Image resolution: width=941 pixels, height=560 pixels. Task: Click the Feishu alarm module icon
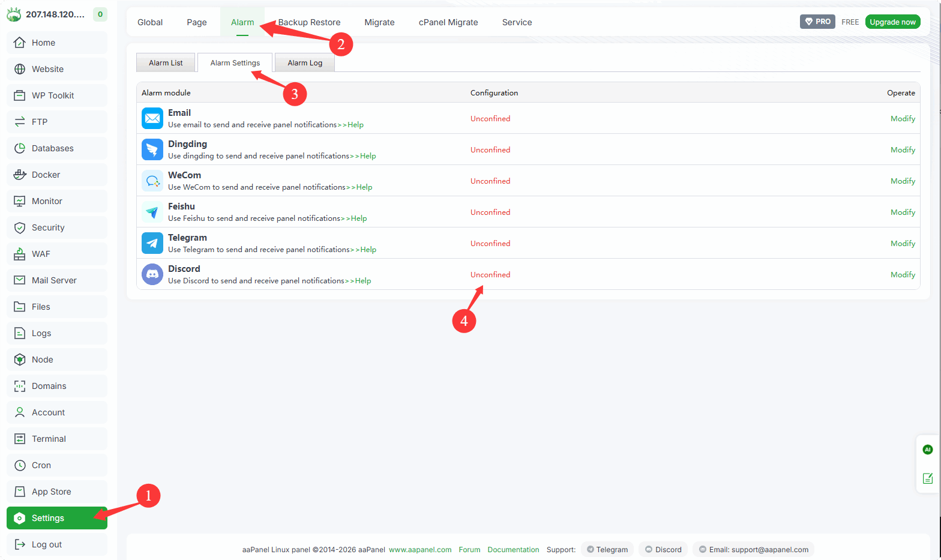[152, 212]
